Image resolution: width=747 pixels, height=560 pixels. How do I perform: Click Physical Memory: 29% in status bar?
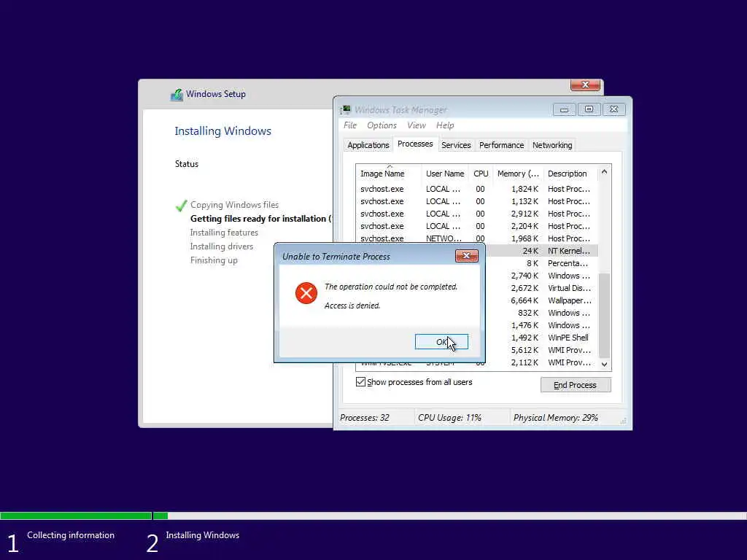tap(555, 418)
